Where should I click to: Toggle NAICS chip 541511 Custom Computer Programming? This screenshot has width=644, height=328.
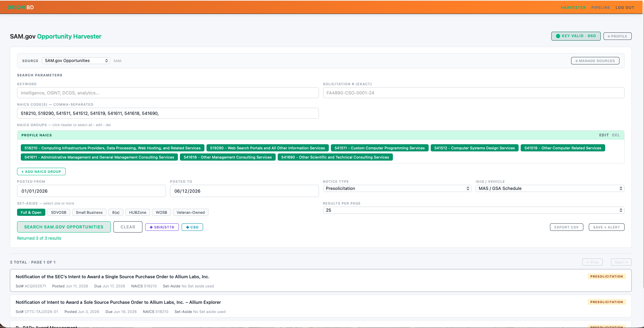point(380,148)
